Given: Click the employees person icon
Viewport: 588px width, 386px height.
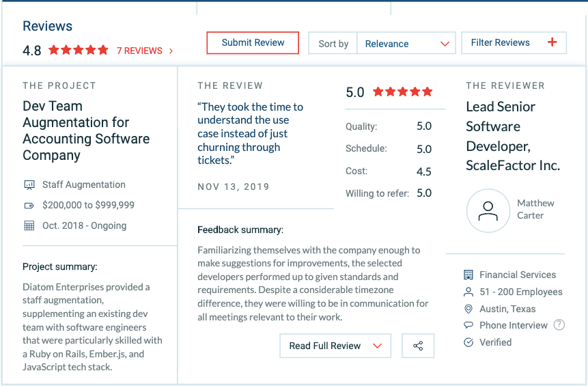Looking at the screenshot, I should point(468,292).
